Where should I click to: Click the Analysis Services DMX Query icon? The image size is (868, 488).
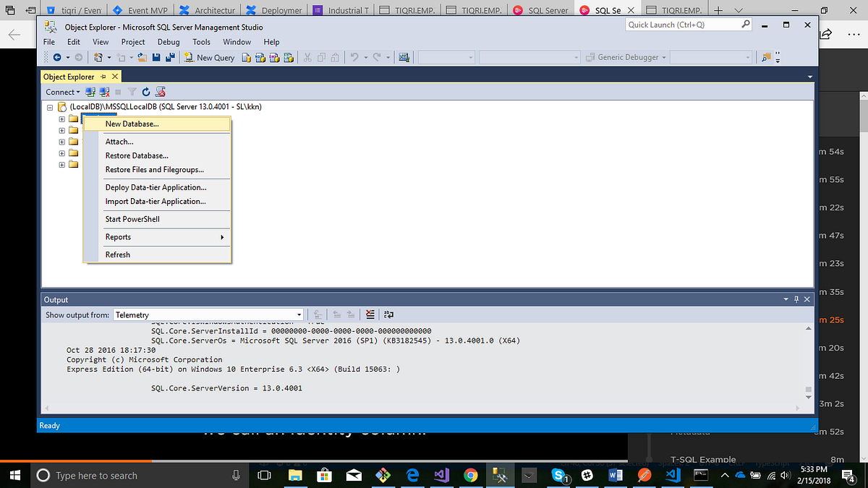[x=274, y=57]
